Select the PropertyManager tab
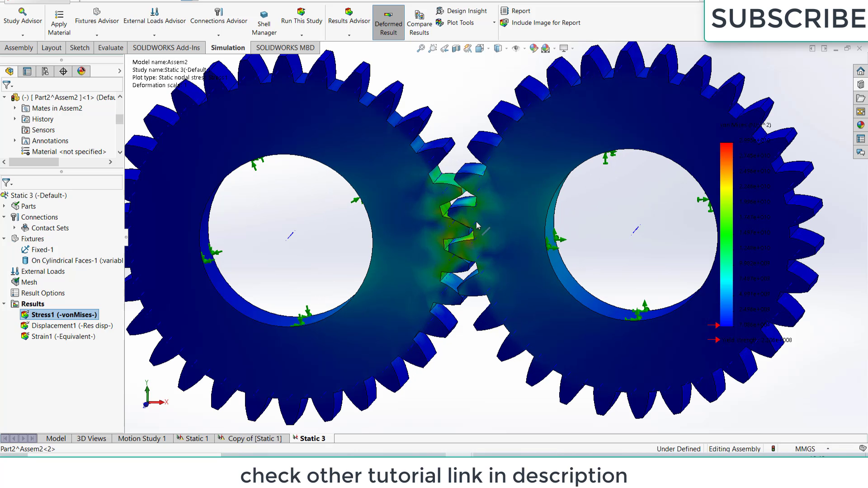 pyautogui.click(x=27, y=71)
